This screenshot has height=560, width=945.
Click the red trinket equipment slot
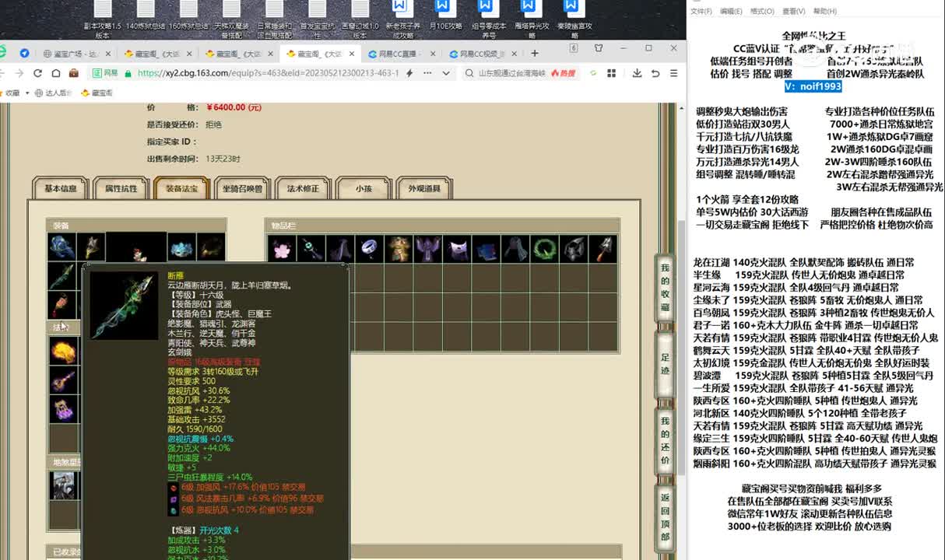pyautogui.click(x=61, y=305)
